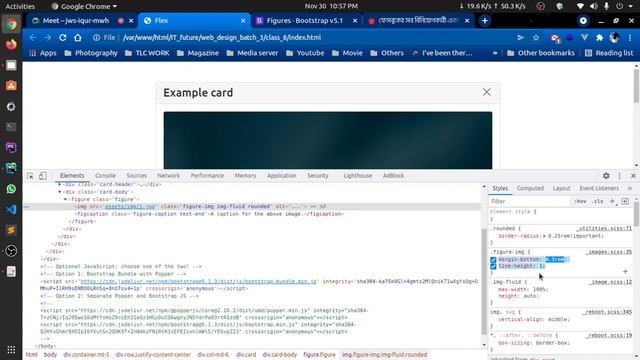640x360 pixels.
Task: Click the volume icon in the top bar
Action: [593, 6]
